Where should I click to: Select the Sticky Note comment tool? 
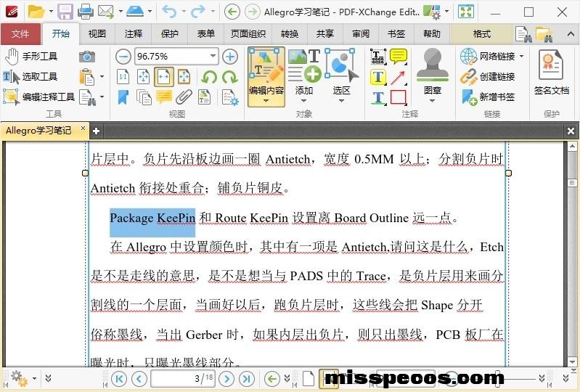pyautogui.click(x=398, y=56)
